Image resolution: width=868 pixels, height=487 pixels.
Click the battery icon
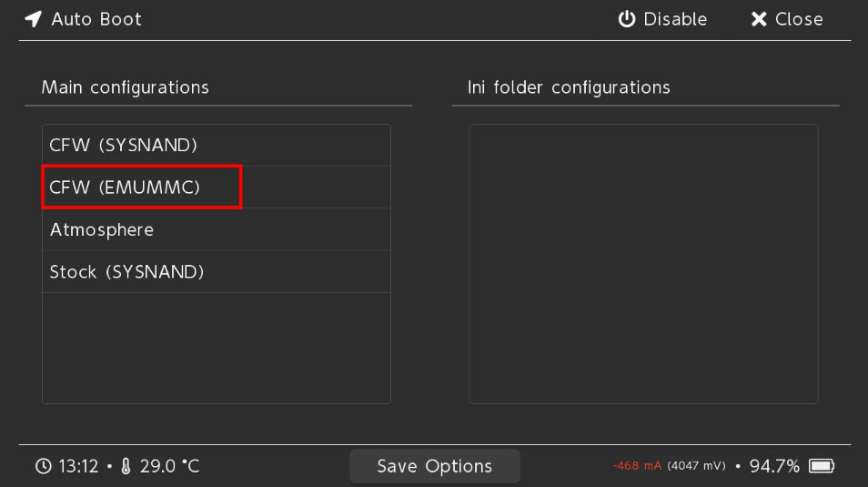[x=821, y=466]
